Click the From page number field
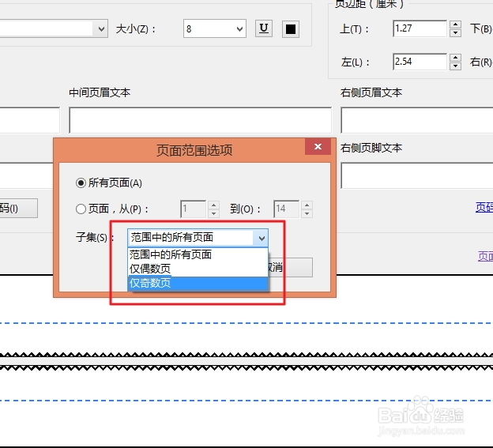 point(193,209)
